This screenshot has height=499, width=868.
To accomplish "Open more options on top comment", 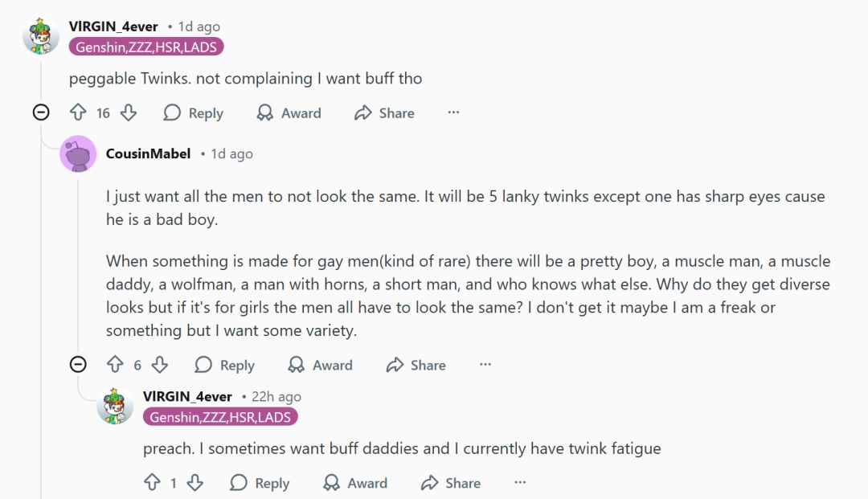I will [x=453, y=112].
